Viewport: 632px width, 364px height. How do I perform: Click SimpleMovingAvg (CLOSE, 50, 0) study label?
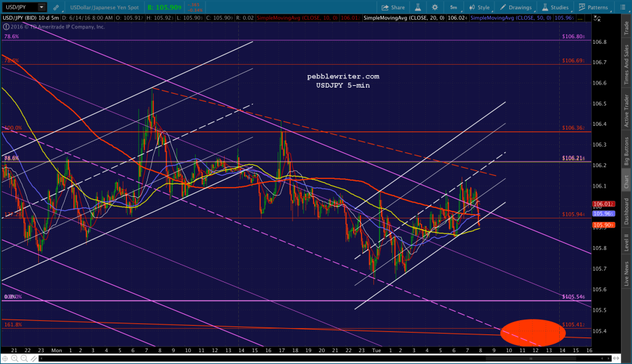(511, 18)
